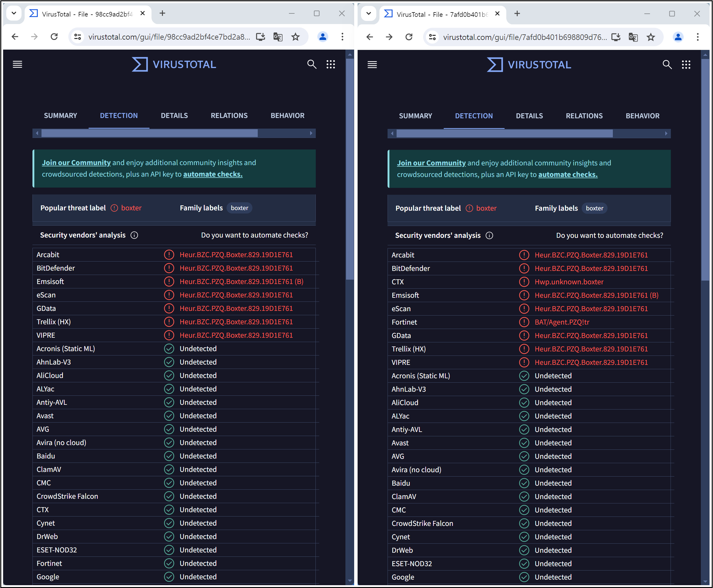View site information icon in left address bar
This screenshot has height=588, width=713.
tap(77, 37)
